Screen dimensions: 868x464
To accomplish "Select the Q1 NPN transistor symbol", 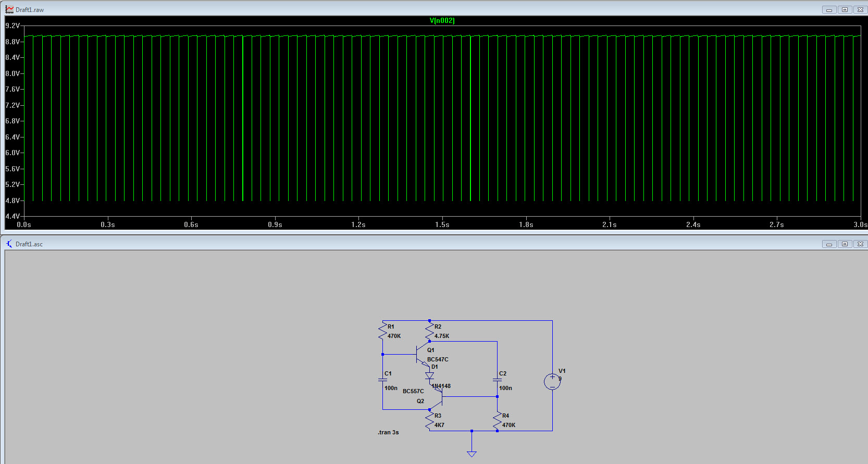I will tap(424, 354).
